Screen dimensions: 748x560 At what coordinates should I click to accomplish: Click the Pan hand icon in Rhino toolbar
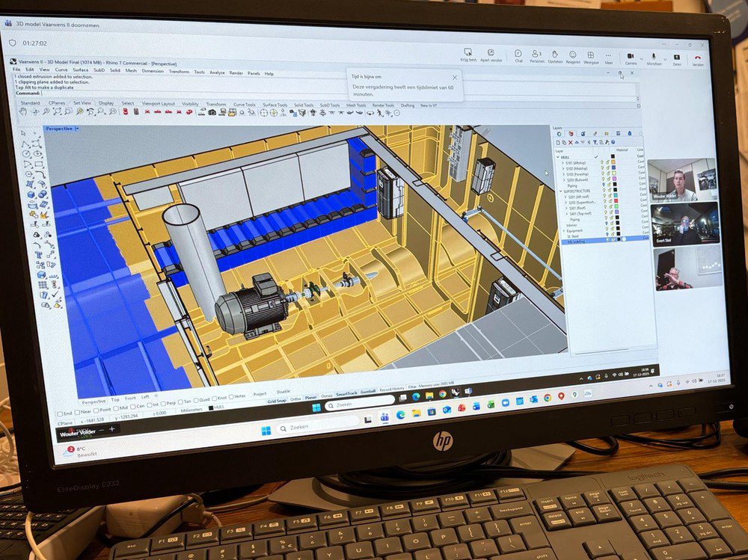coord(23,111)
